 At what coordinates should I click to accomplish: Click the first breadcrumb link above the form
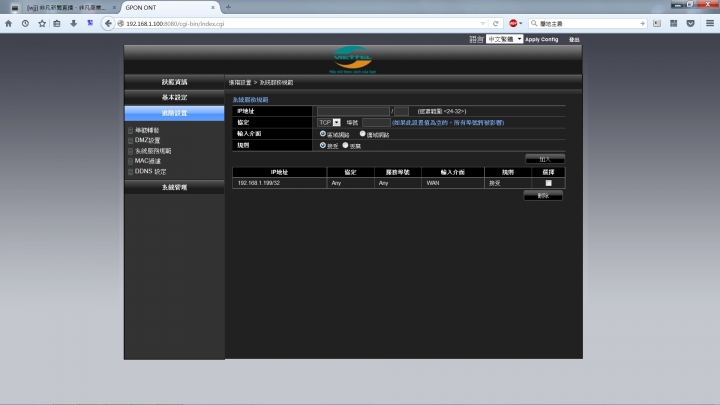coord(240,83)
